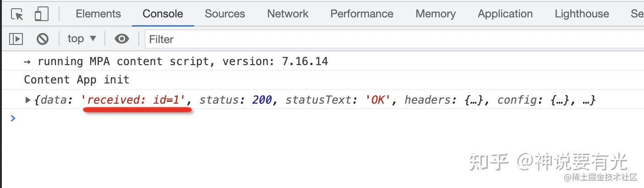This screenshot has height=188, width=644.
Task: Go to the Network tab
Action: (x=288, y=14)
